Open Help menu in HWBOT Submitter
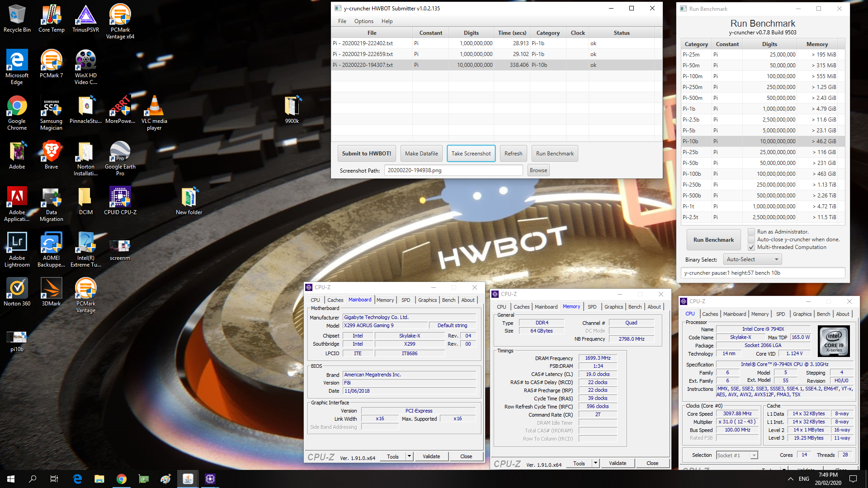Viewport: 868px width, 488px height. point(387,21)
